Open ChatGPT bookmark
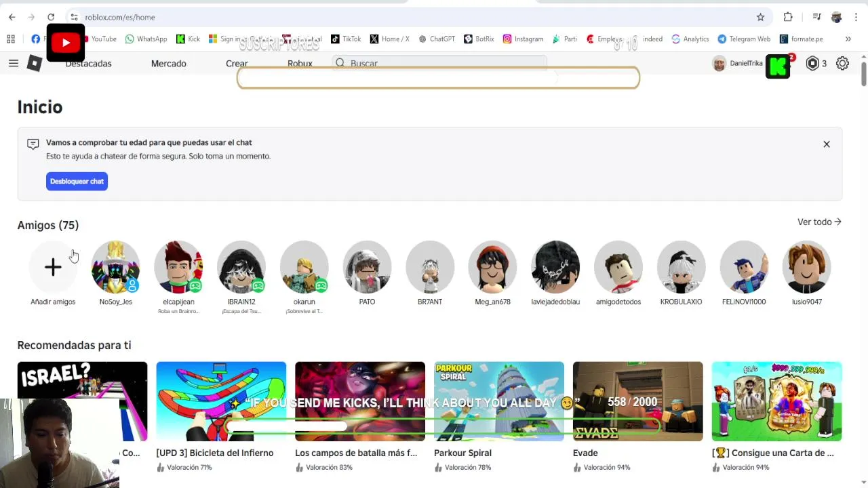 (437, 39)
